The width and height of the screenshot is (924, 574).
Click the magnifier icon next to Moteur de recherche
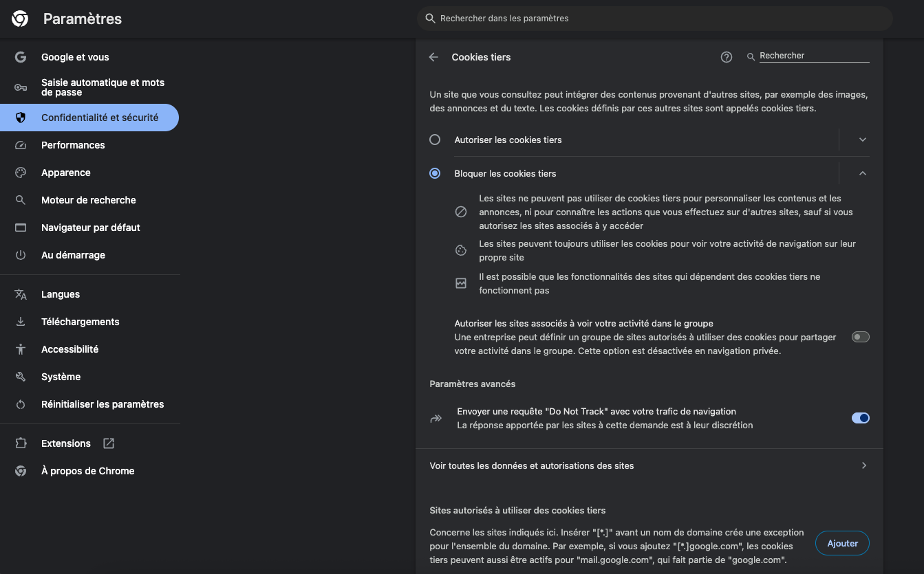point(21,200)
